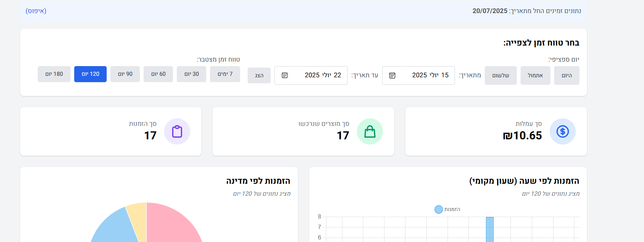Choose the 180 יום range
This screenshot has height=242, width=644.
pyautogui.click(x=54, y=74)
